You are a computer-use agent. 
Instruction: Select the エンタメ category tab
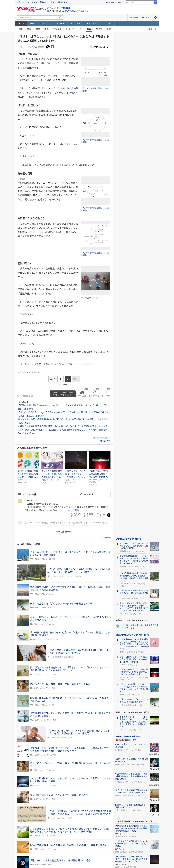57,29
